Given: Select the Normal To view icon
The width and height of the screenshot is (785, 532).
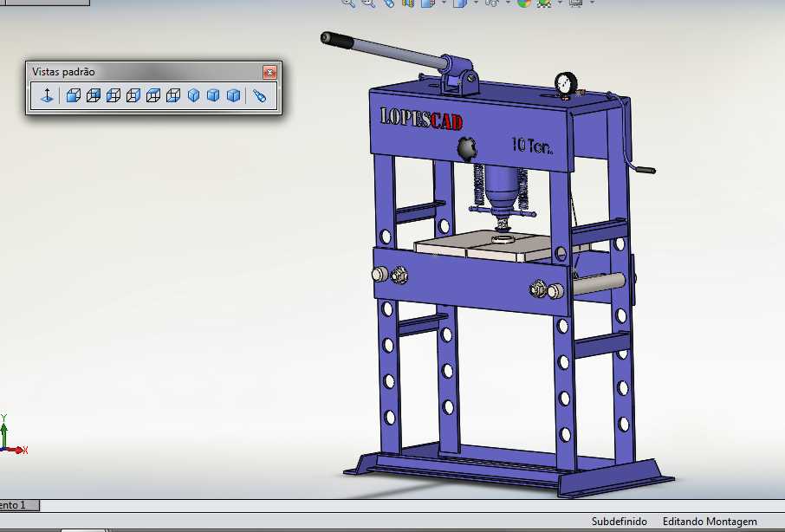Looking at the screenshot, I should tap(47, 95).
